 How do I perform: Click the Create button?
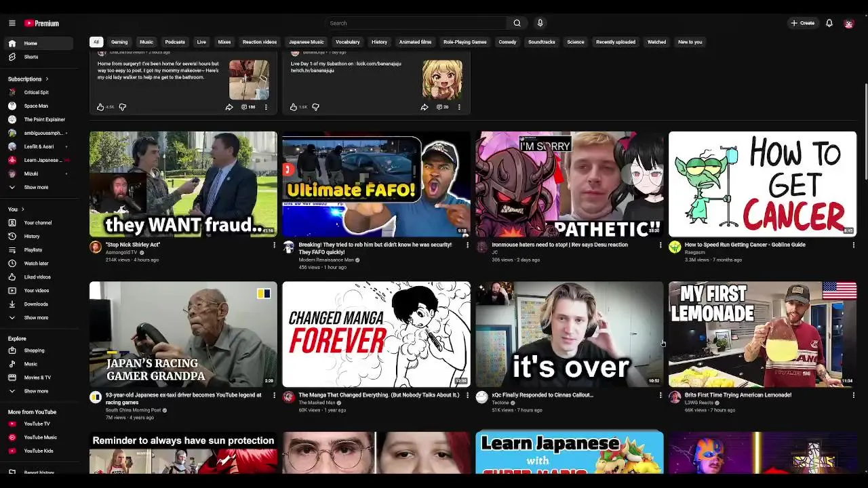pos(802,23)
